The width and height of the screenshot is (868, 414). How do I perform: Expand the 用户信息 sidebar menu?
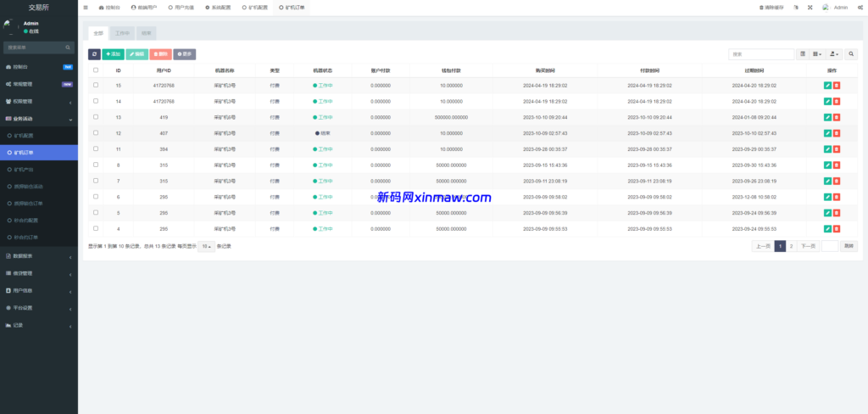[x=39, y=290]
